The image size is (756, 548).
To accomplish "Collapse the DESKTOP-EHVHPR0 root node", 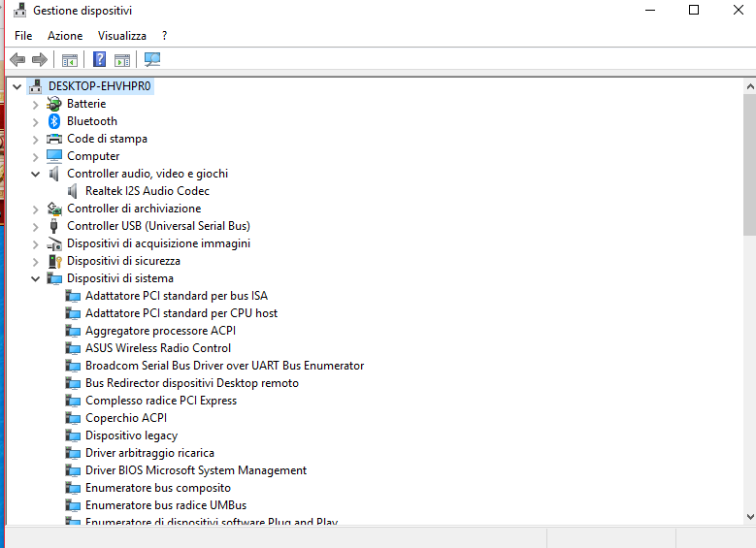I will [x=16, y=86].
